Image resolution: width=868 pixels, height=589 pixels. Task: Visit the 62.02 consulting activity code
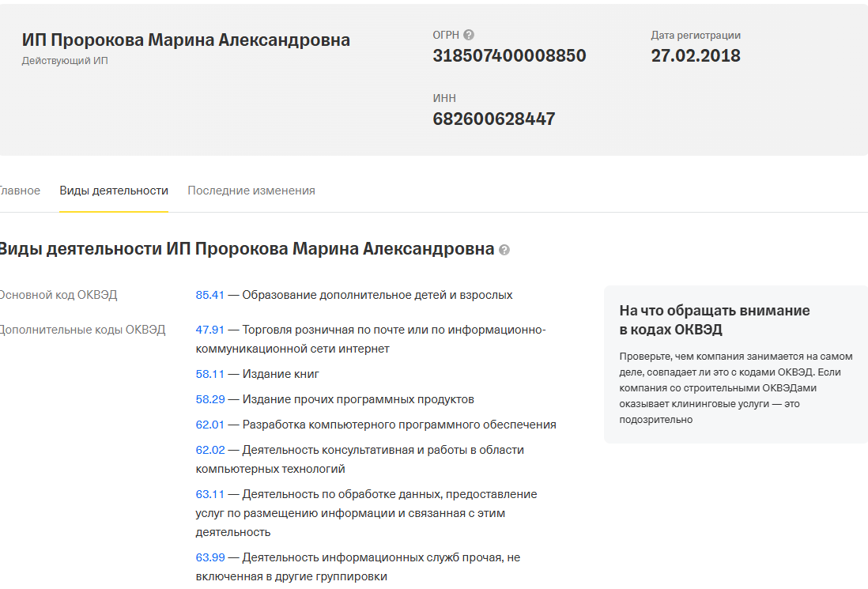[210, 450]
